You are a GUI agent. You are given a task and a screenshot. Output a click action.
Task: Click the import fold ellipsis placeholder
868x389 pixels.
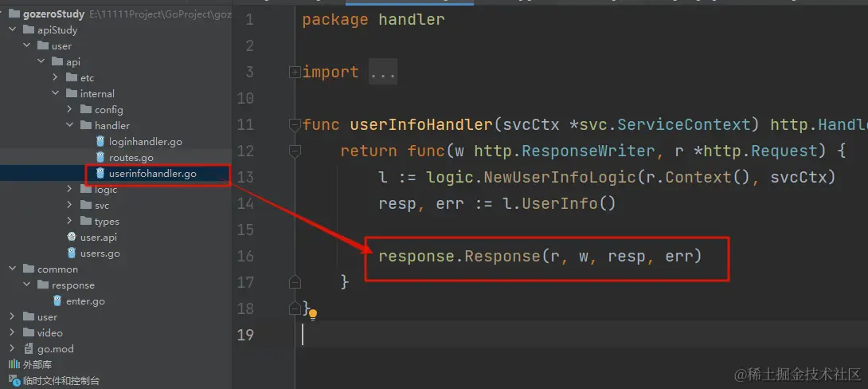tap(382, 72)
